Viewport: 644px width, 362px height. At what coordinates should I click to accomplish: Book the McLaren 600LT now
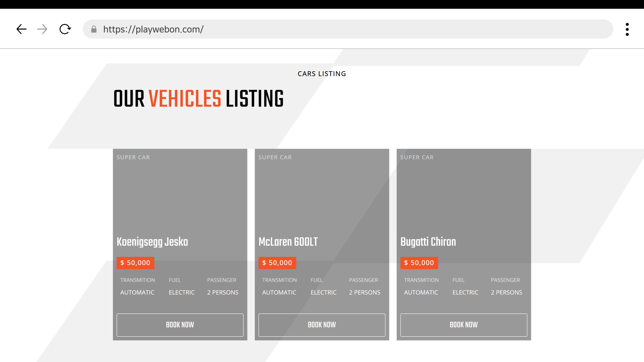click(322, 325)
